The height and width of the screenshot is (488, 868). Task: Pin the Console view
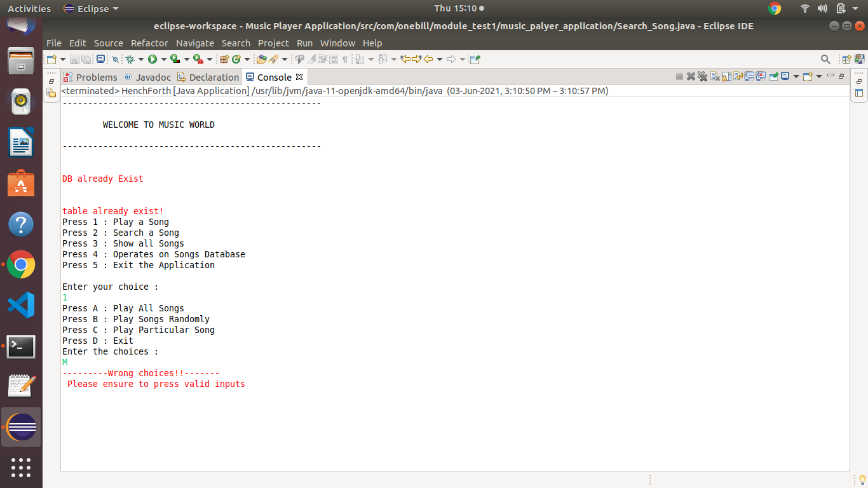(773, 77)
